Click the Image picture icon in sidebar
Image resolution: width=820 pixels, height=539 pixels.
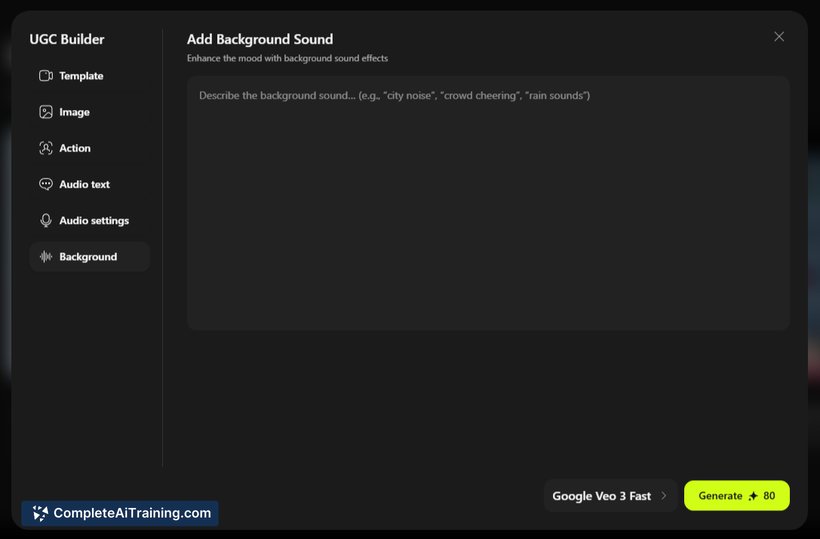click(x=46, y=112)
